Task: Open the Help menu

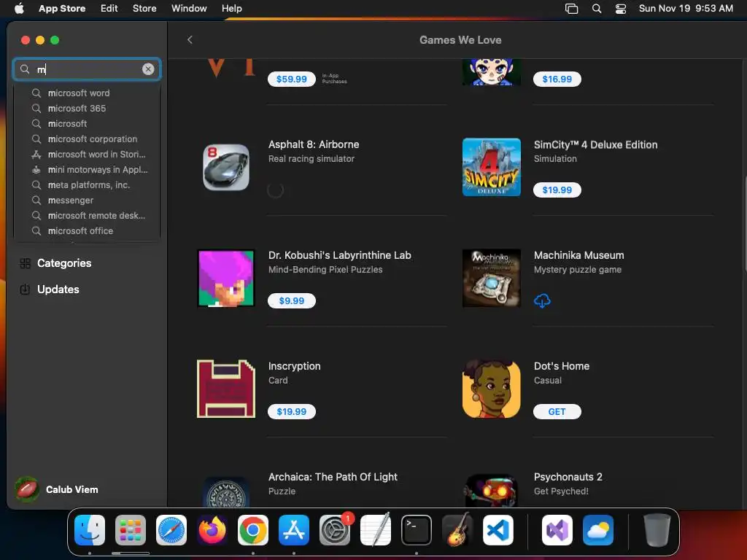Action: tap(231, 8)
